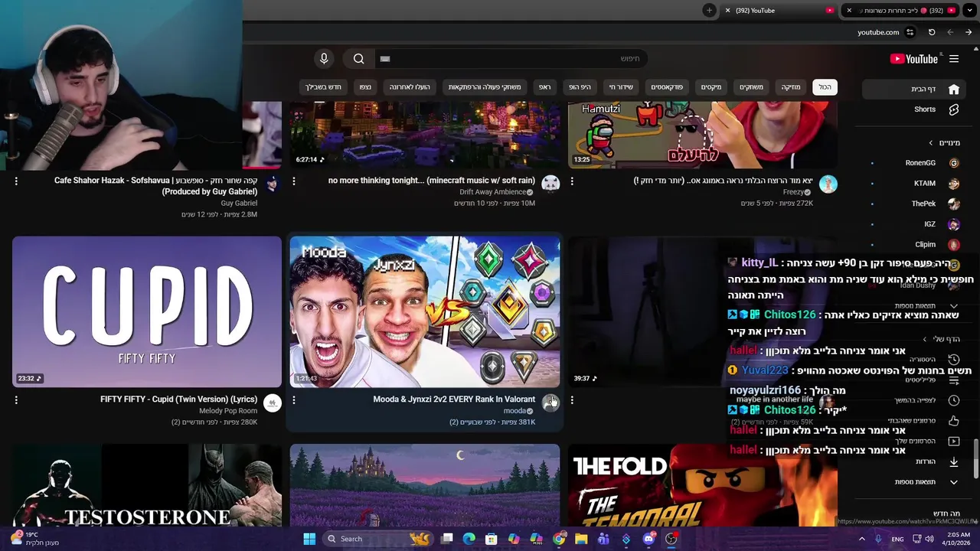The height and width of the screenshot is (551, 980).
Task: Select the 'ראפ' rap filter chip
Action: pyautogui.click(x=545, y=87)
